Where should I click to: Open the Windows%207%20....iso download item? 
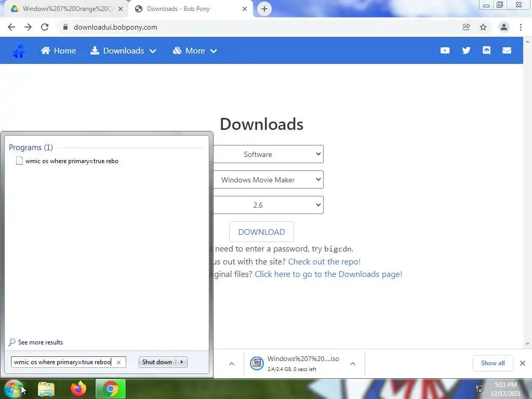coord(304,363)
